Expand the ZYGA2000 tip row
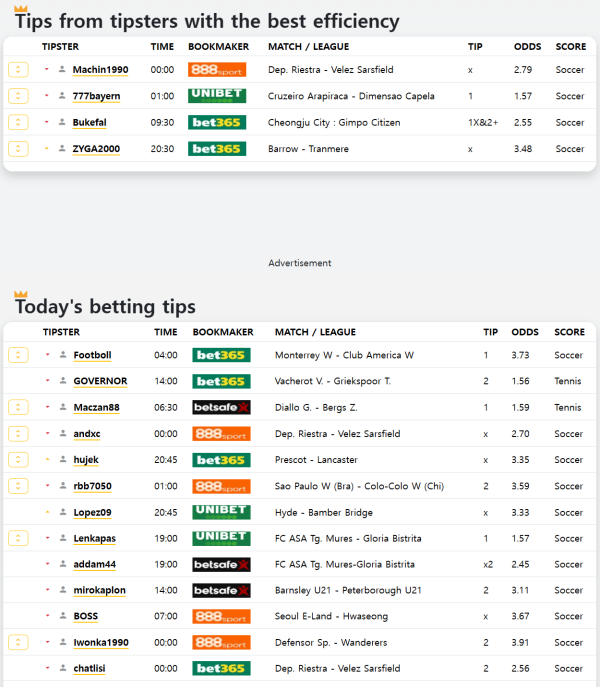The image size is (600, 687). (18, 149)
